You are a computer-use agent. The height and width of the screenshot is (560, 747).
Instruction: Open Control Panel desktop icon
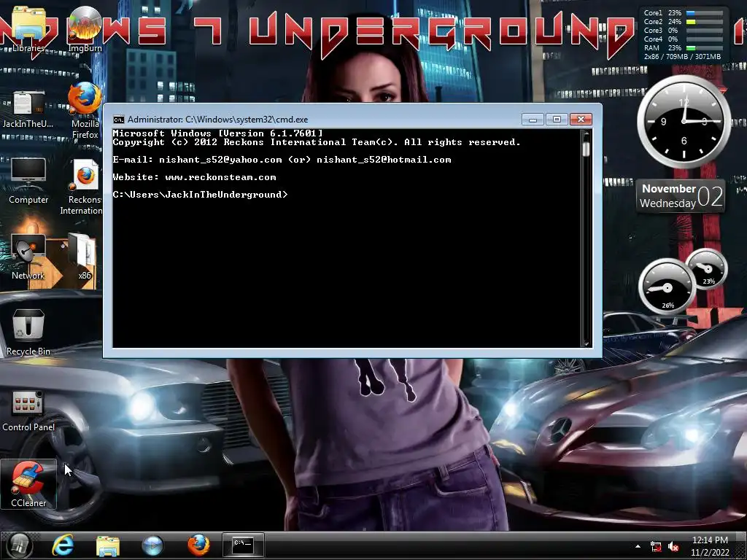pos(28,411)
